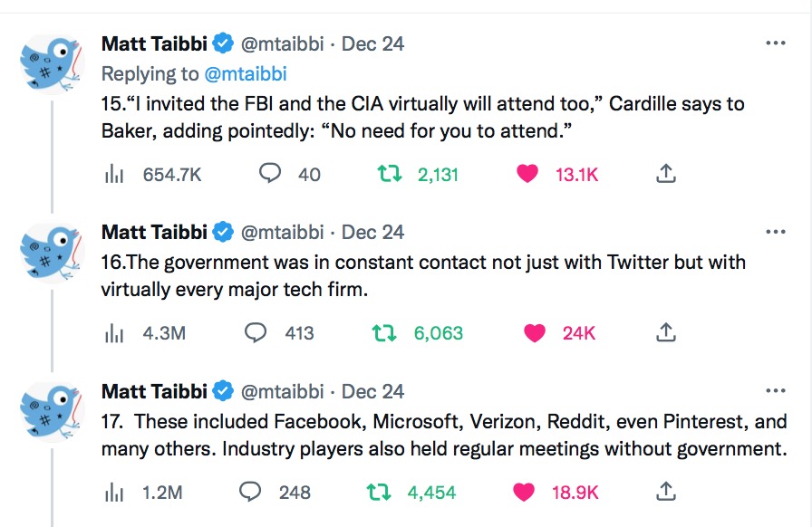Share tweet 15 with upload icon
The height and width of the screenshot is (527, 812).
click(666, 174)
